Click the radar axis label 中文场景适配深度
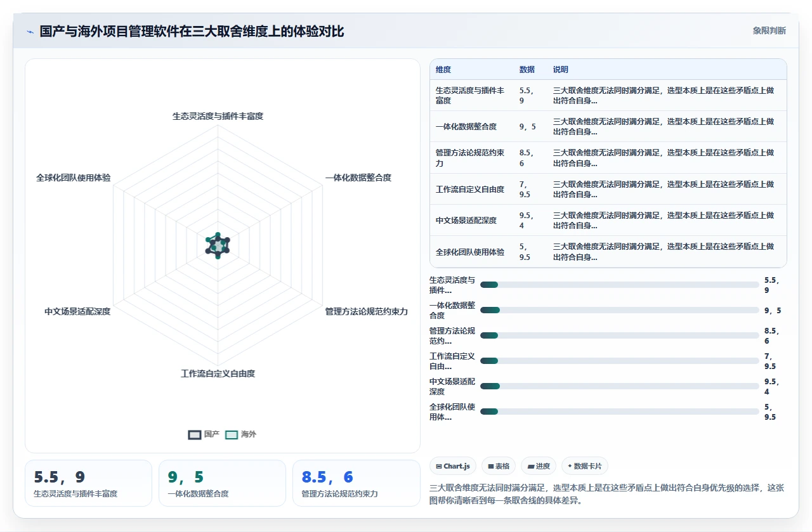The height and width of the screenshot is (532, 812). click(77, 311)
